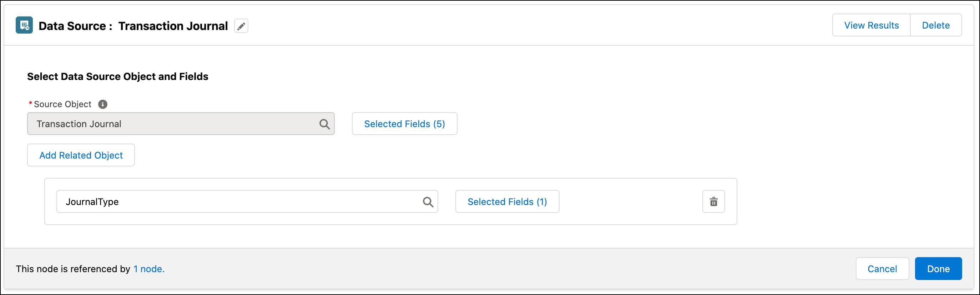Click inside the JournalType search box
The width and height of the screenshot is (980, 295).
228,201
